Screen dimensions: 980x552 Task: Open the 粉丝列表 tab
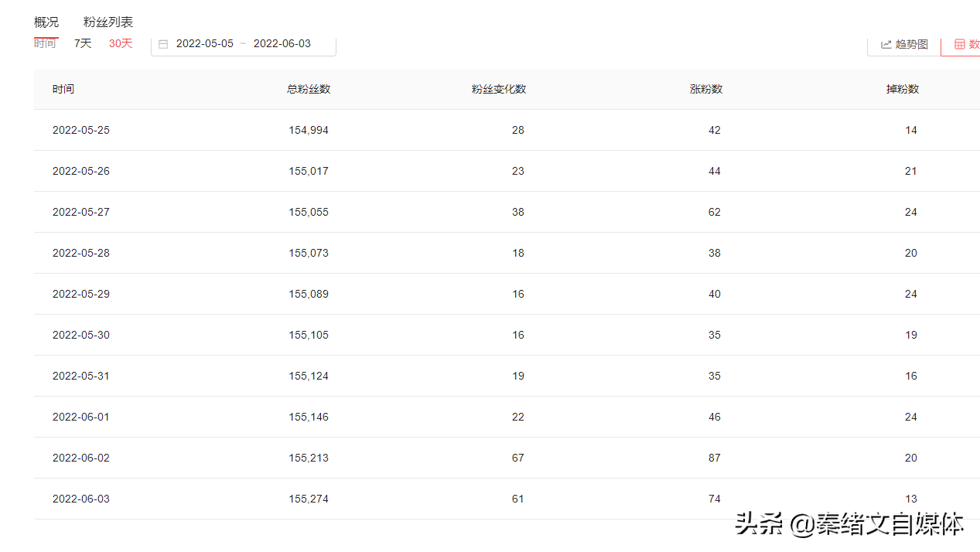point(108,22)
